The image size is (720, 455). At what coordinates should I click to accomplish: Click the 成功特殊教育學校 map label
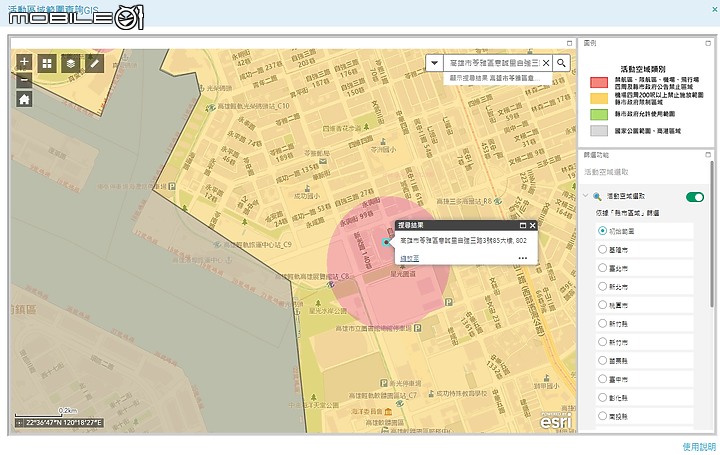(461, 393)
